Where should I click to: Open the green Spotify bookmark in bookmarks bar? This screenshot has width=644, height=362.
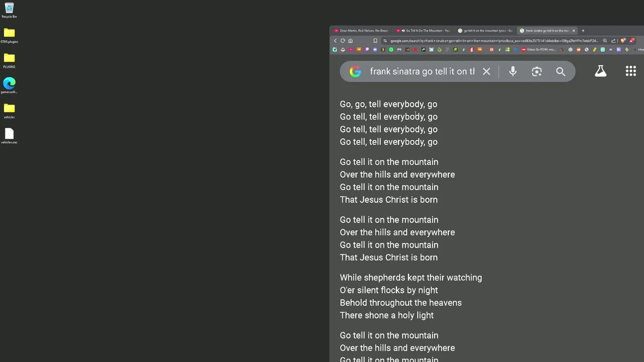pos(391,49)
